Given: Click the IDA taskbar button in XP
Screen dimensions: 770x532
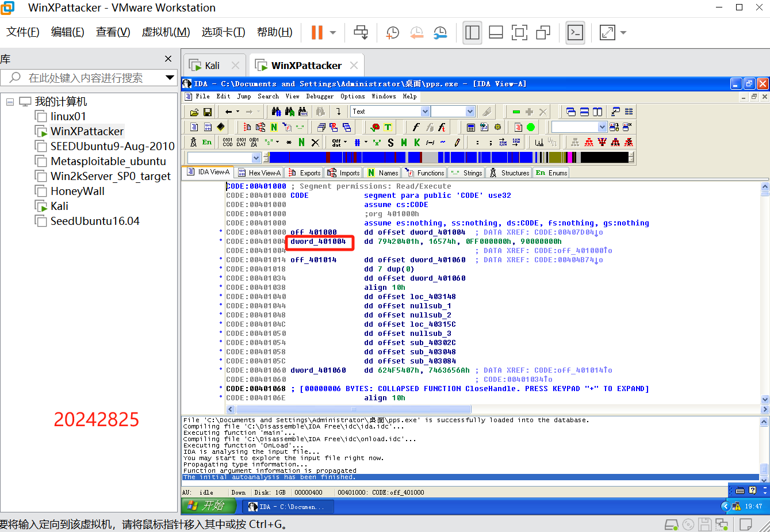Looking at the screenshot, I should 287,507.
